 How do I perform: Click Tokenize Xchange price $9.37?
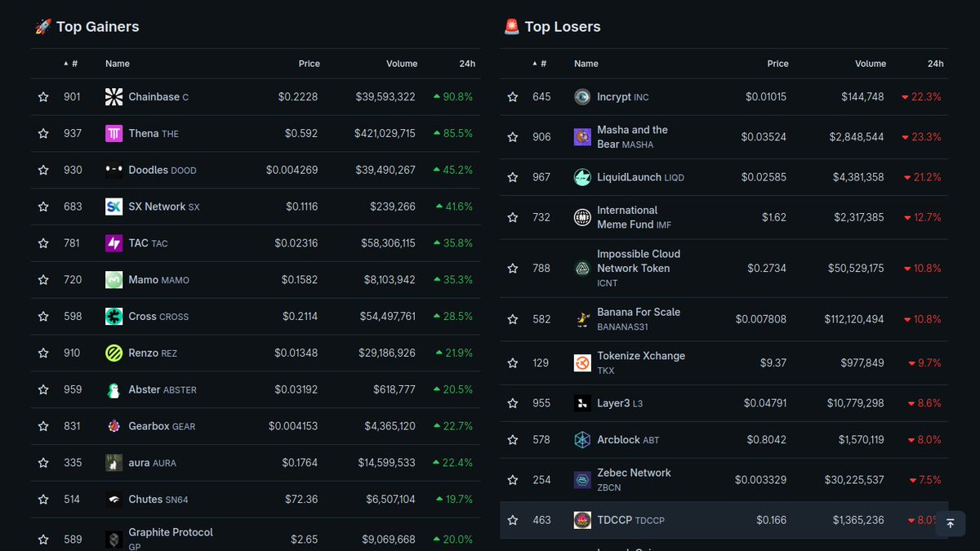point(773,363)
